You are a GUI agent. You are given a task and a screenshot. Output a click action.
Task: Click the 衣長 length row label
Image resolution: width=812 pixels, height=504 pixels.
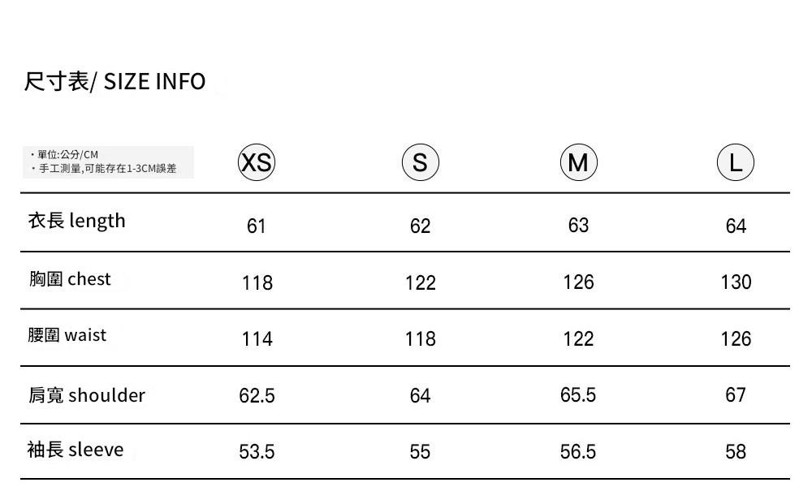pyautogui.click(x=77, y=221)
